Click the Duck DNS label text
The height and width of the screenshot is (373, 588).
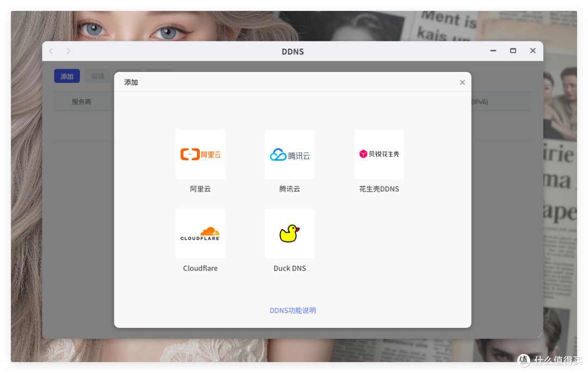pos(290,268)
